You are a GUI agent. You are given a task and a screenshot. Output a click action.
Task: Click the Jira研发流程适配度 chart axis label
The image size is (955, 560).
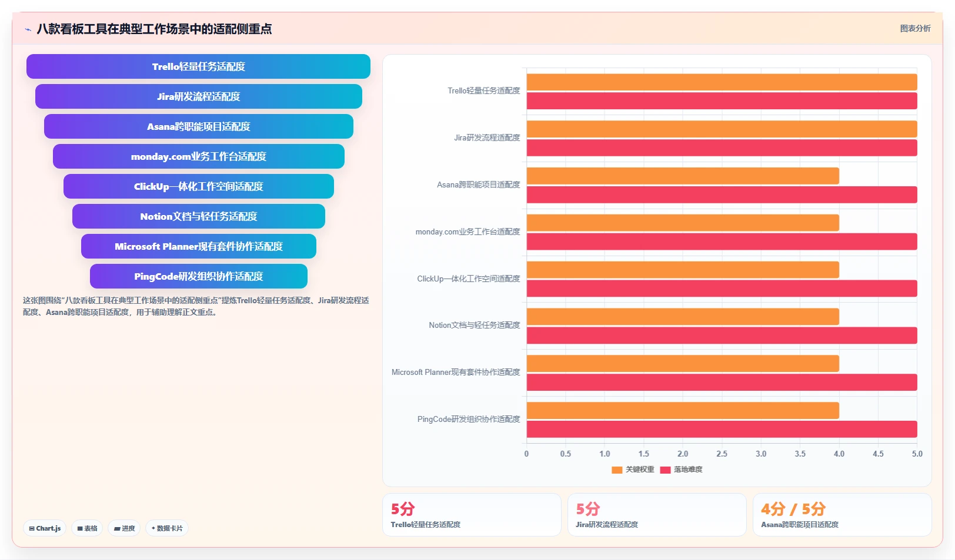coord(487,138)
